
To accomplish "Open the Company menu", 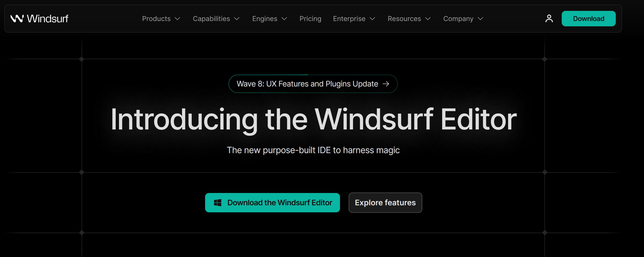I will (x=463, y=19).
